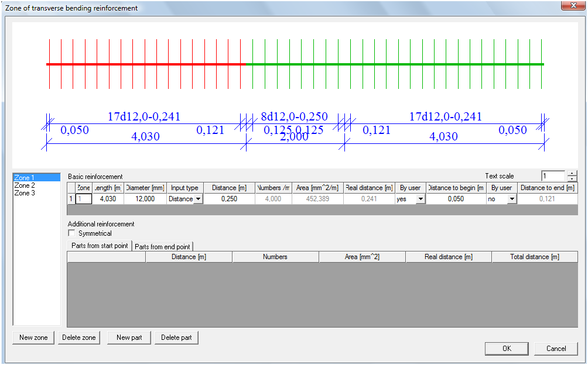Viewport: 588px width, 365px height.
Task: Click the Delete zone button
Action: point(78,338)
